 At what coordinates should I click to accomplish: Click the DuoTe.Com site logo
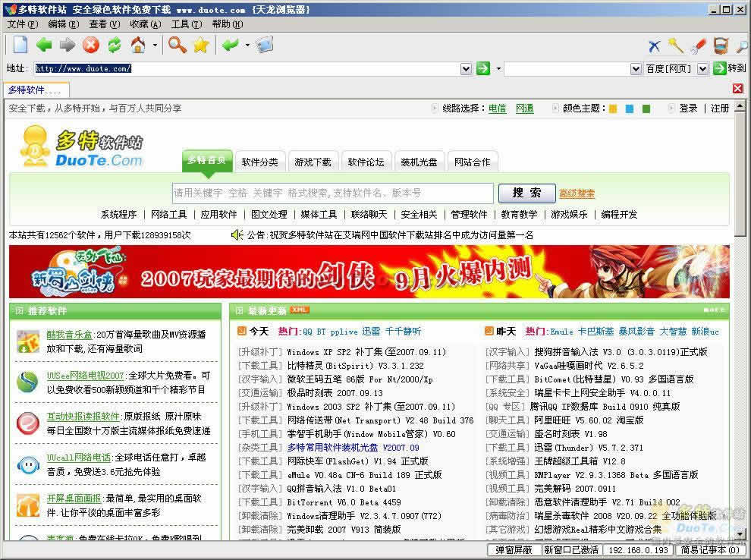81,147
